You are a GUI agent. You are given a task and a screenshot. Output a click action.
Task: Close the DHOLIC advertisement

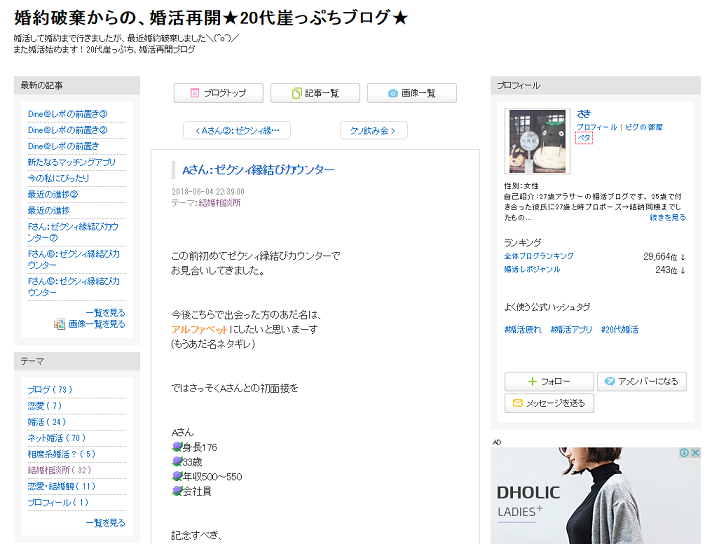pos(695,453)
